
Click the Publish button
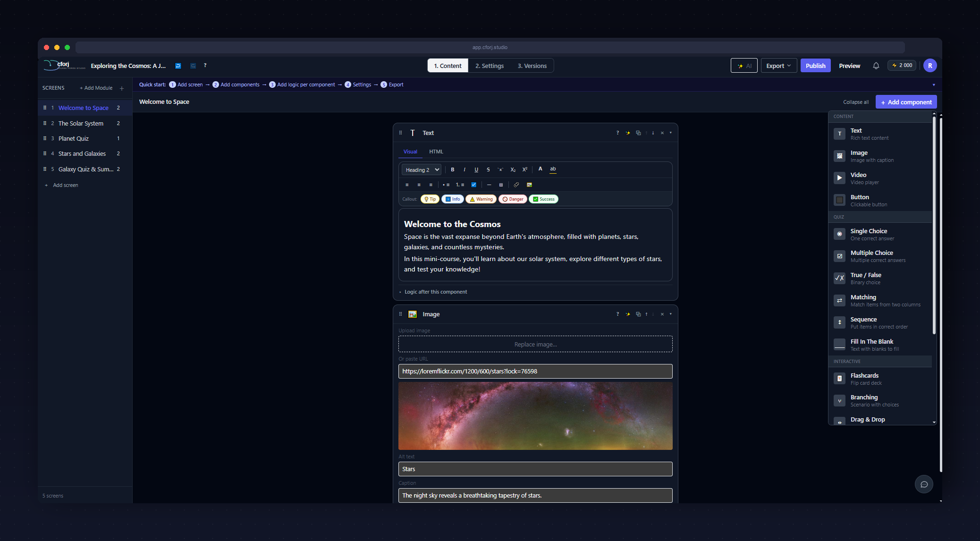(816, 66)
